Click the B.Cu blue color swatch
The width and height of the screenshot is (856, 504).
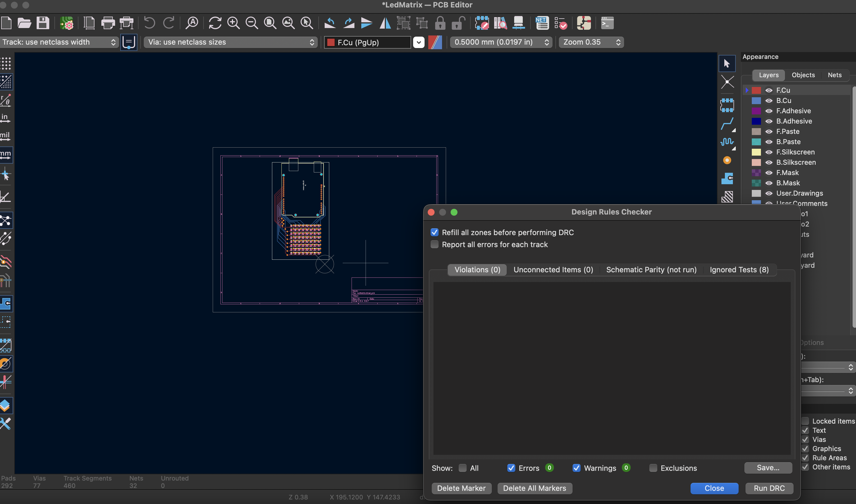coord(756,100)
